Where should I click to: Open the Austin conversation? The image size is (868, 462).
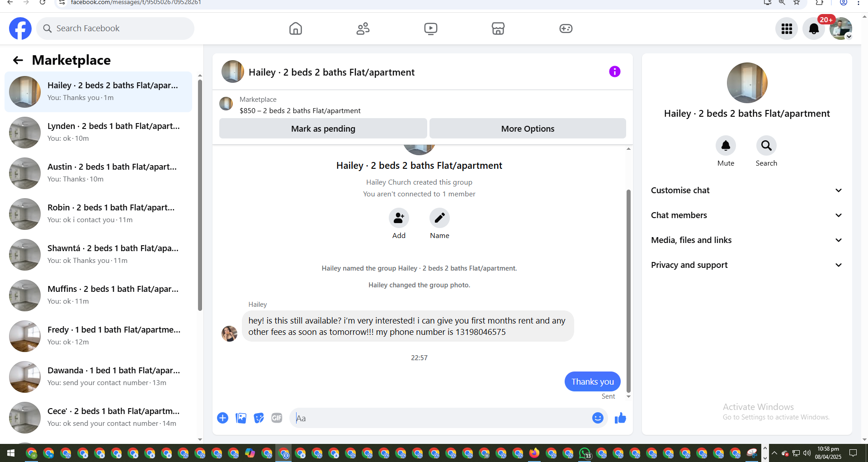(x=98, y=173)
